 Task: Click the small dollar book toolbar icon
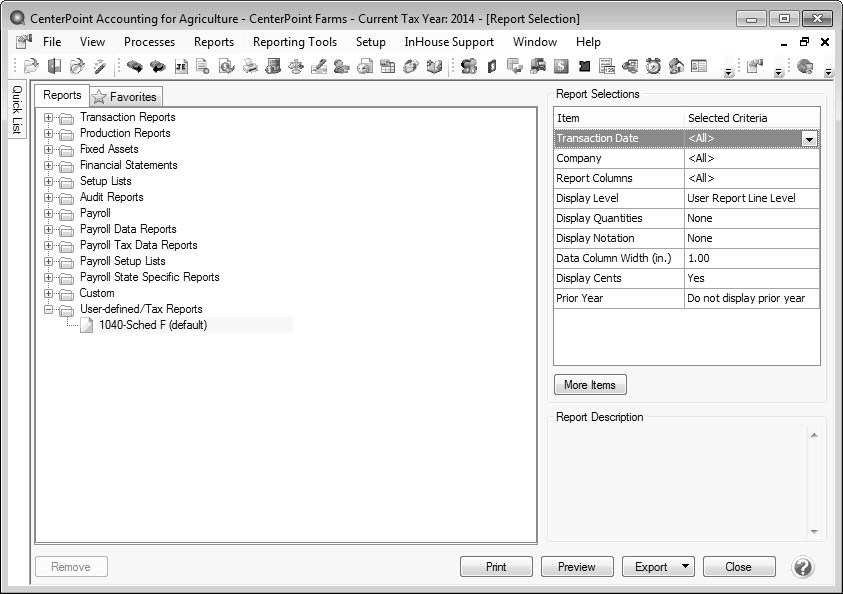491,66
